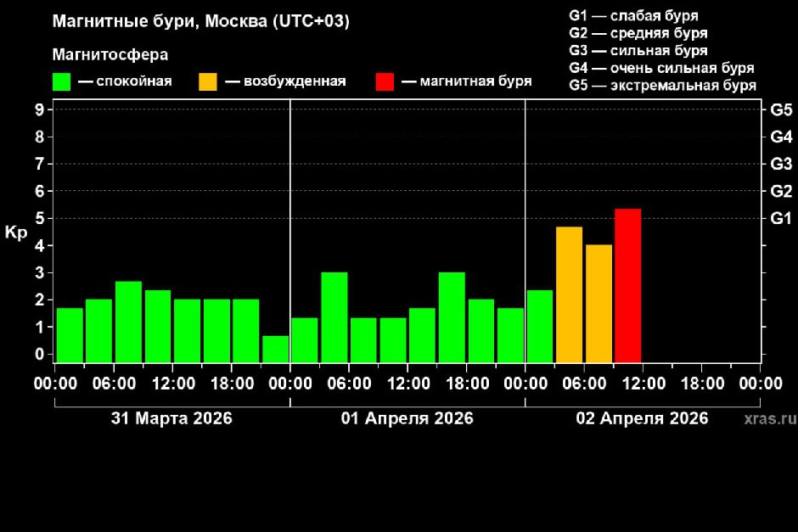Click the xras.ru watermark link

(x=769, y=419)
